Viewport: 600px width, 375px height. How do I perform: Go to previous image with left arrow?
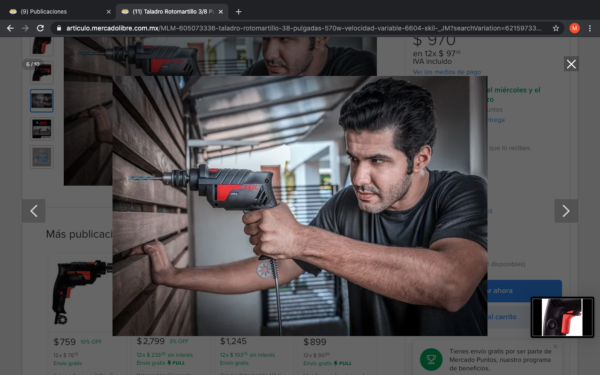(x=34, y=211)
